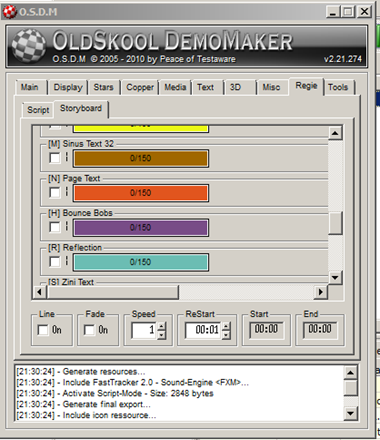Click the log panel scroll down arrow
The width and height of the screenshot is (380, 440).
[x=351, y=414]
